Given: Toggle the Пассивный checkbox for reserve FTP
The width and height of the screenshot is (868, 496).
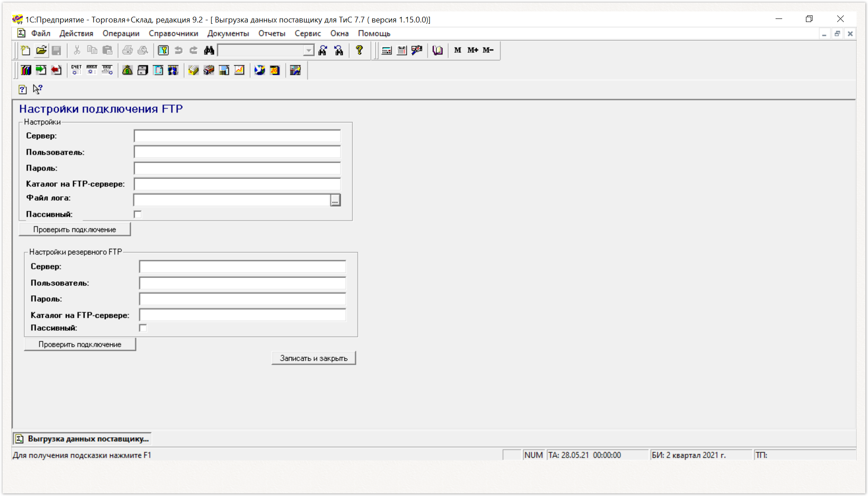Looking at the screenshot, I should point(143,328).
